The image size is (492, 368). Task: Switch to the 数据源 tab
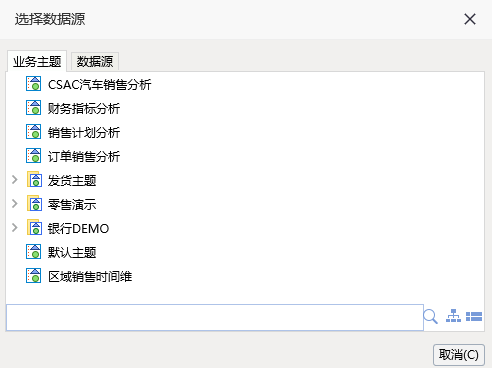click(x=95, y=62)
